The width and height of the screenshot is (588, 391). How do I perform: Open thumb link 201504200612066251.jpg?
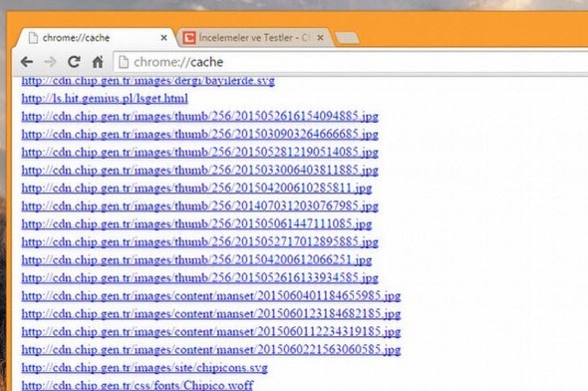196,260
